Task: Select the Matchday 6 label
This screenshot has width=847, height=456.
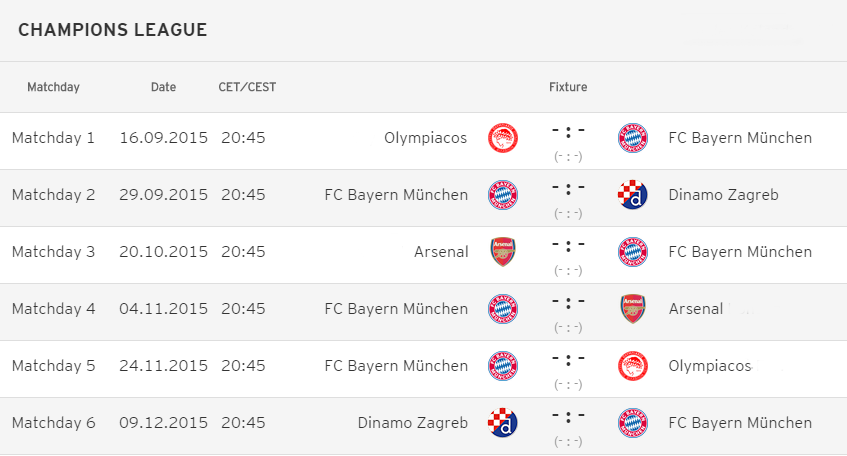Action: click(53, 423)
